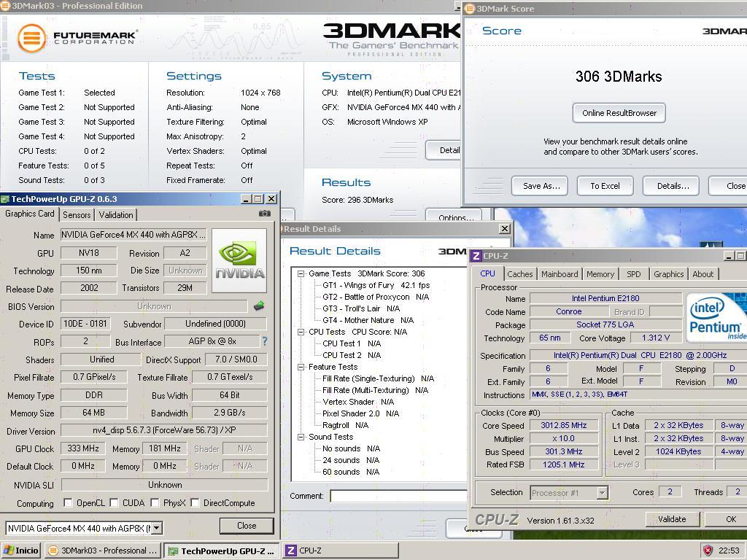Click the Specification field in CPU-Z
This screenshot has height=560, width=747.
tap(638, 355)
